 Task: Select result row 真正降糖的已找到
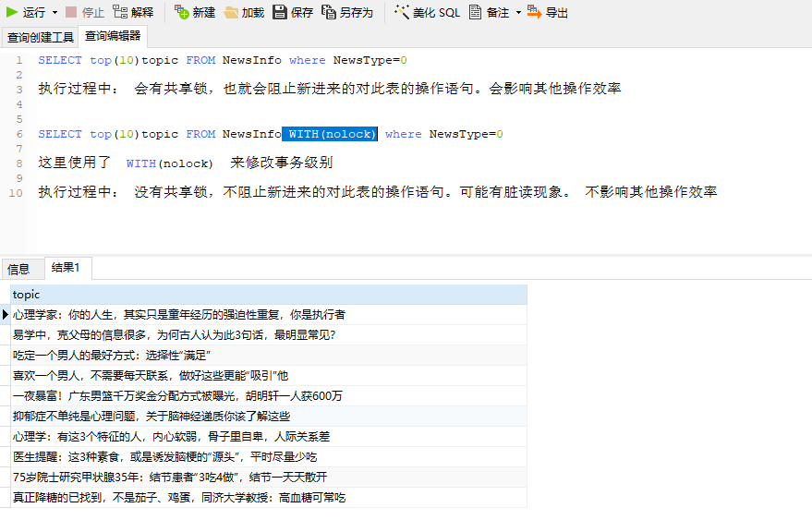click(268, 498)
